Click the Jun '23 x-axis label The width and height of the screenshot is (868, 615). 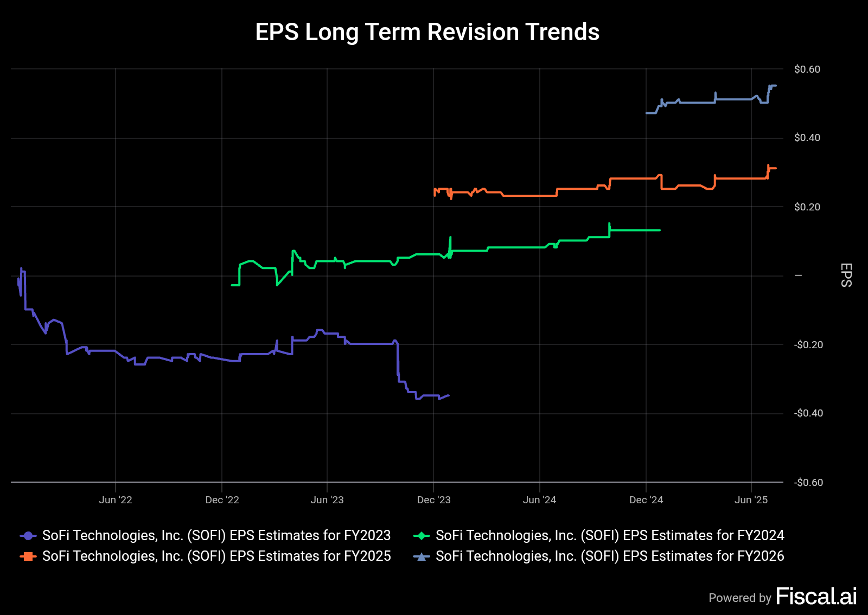click(x=327, y=500)
